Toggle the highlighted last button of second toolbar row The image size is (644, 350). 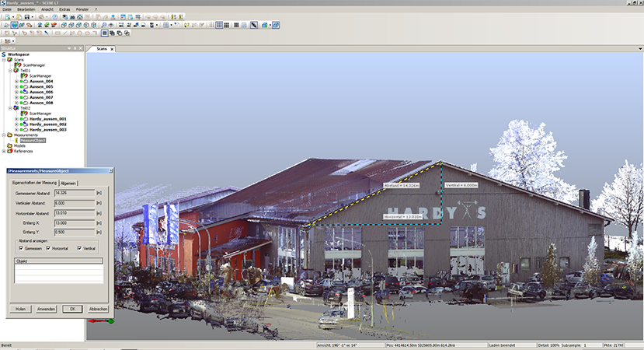click(276, 25)
